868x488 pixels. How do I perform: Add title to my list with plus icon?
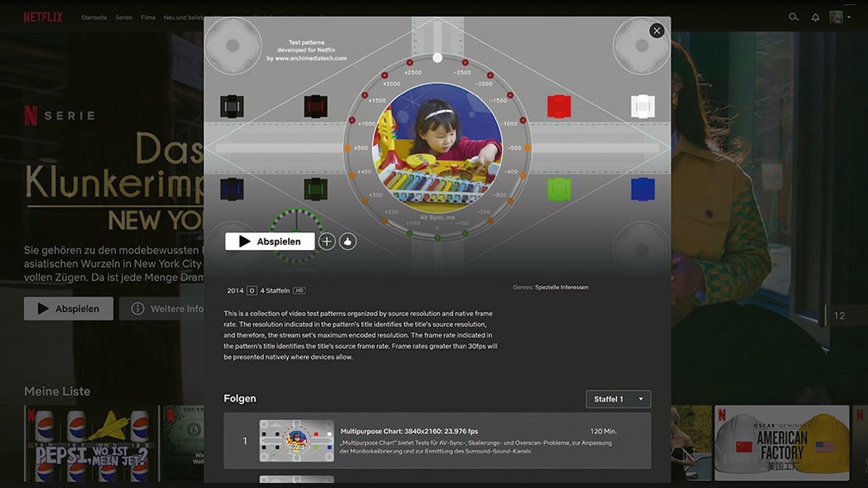[x=327, y=241]
